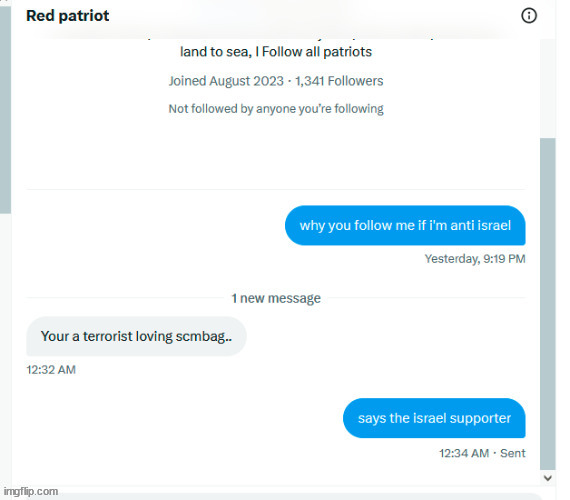Click the 12:32 AM timestamp

(x=51, y=370)
